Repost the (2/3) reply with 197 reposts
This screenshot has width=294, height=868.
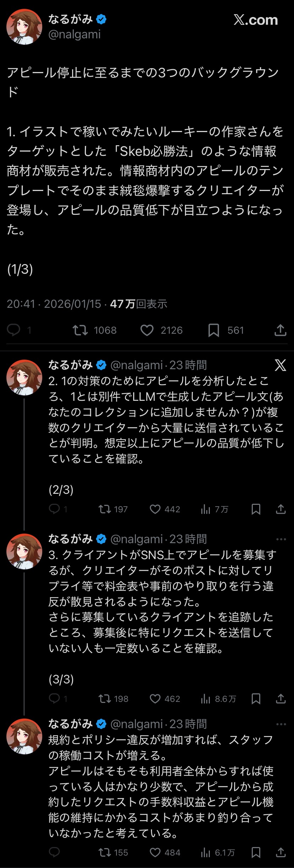tap(105, 509)
